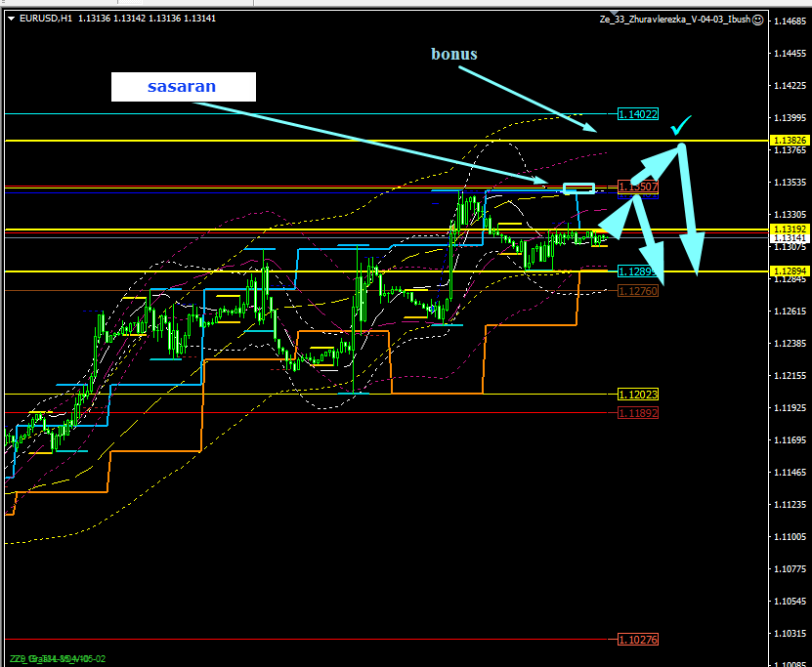The width and height of the screenshot is (812, 667).
Task: Click the expert advisor smiley face icon
Action: coord(757,19)
